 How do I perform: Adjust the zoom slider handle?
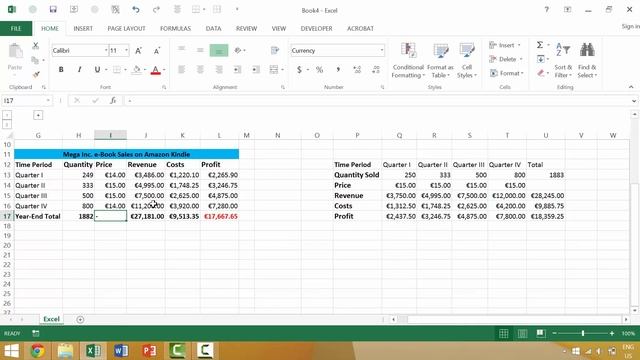tap(582, 333)
